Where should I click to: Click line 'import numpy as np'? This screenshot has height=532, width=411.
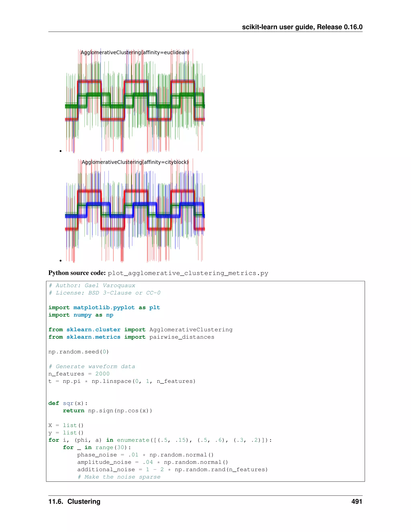[81, 315]
